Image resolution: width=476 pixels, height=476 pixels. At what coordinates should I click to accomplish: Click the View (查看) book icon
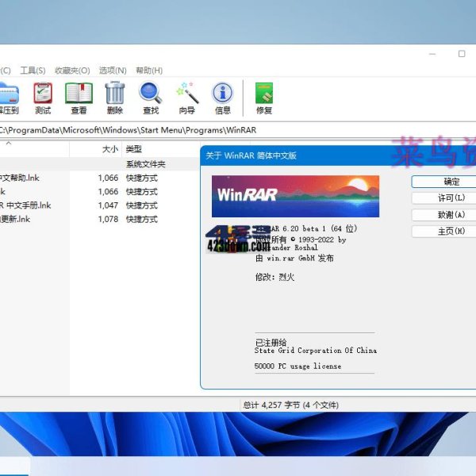pyautogui.click(x=79, y=98)
